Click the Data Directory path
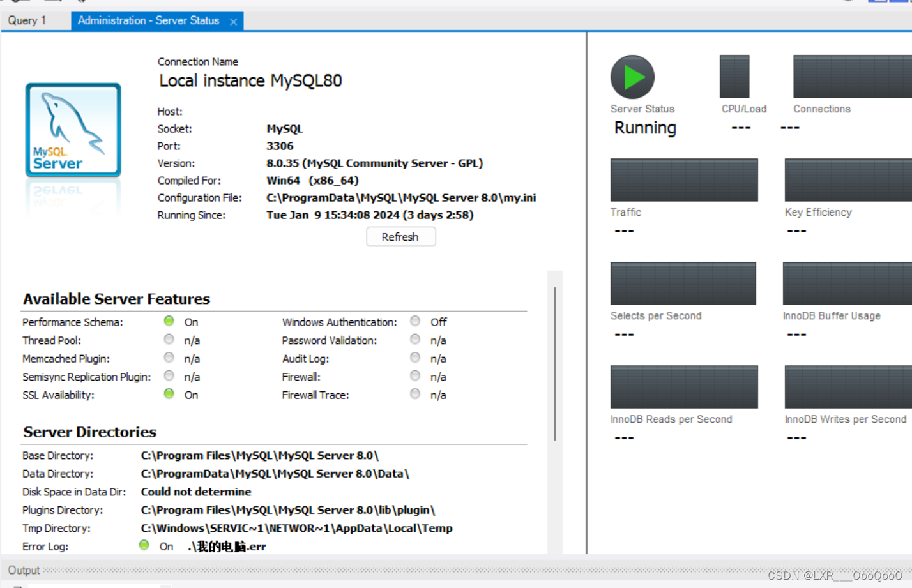The image size is (912, 588). [275, 474]
